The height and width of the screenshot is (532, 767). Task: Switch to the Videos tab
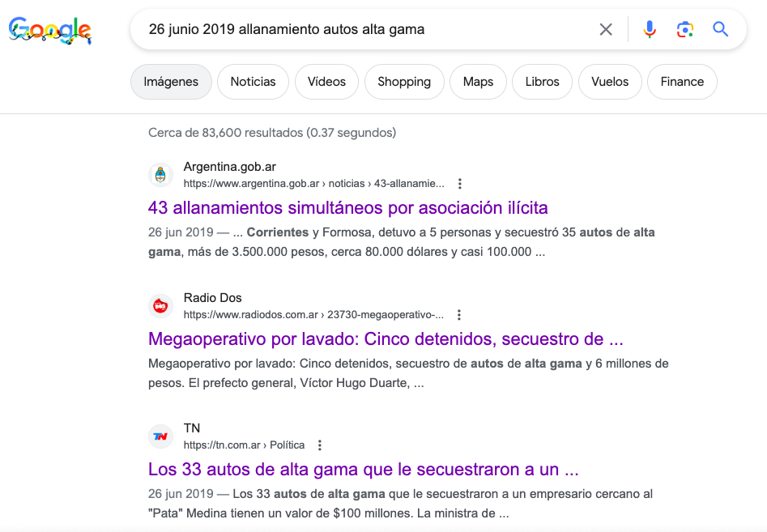pyautogui.click(x=326, y=82)
